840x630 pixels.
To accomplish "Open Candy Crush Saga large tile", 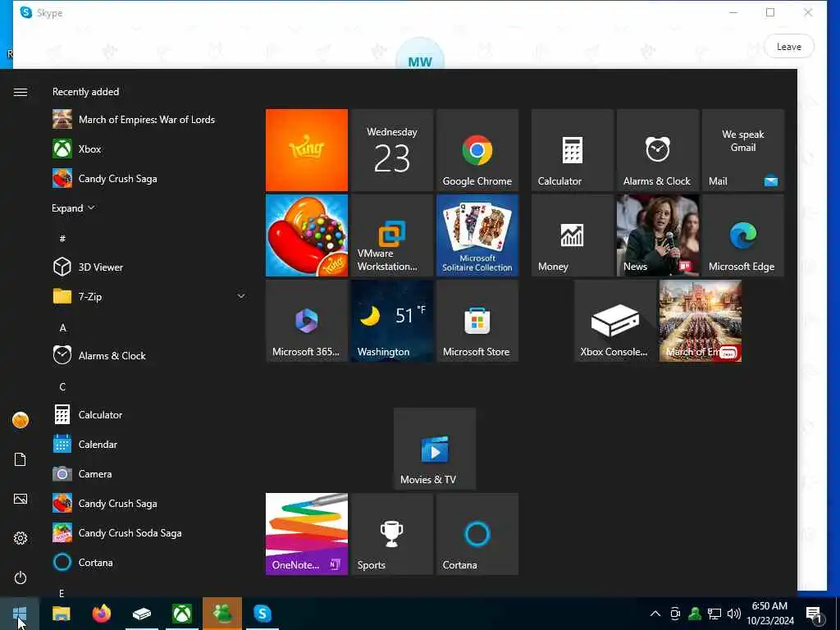I will [307, 235].
